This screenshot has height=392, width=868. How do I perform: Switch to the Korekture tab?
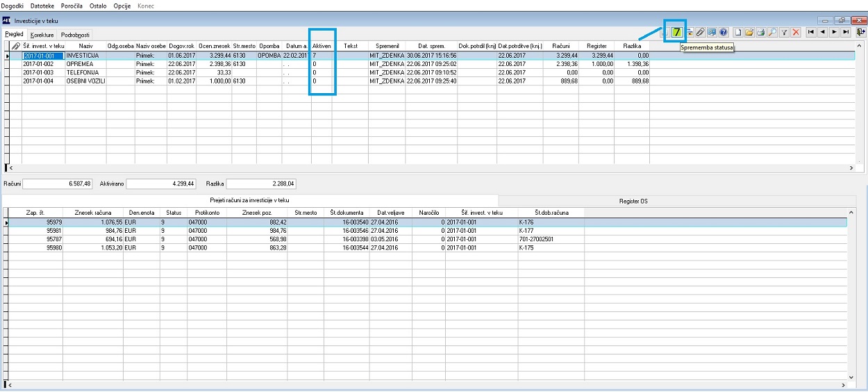[x=42, y=34]
